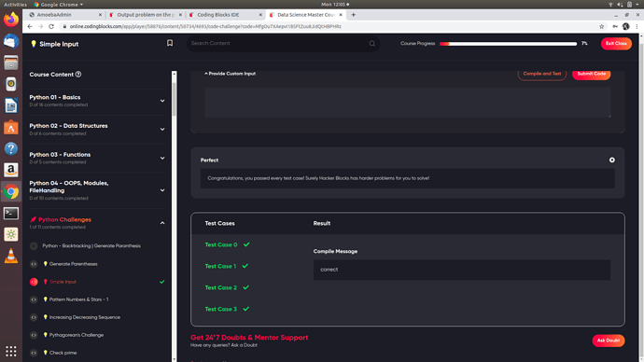This screenshot has height=362, width=644.
Task: Toggle the status circle for Generate Parentheses
Action: pyautogui.click(x=34, y=264)
